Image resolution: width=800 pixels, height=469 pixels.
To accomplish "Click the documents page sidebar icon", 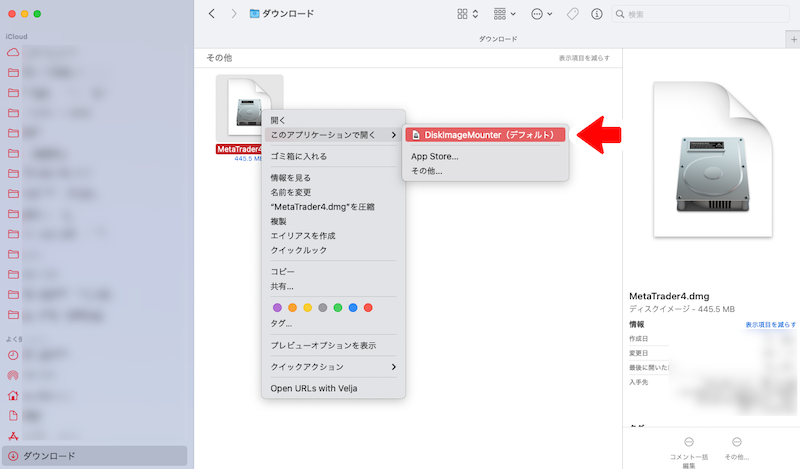I will (x=13, y=415).
